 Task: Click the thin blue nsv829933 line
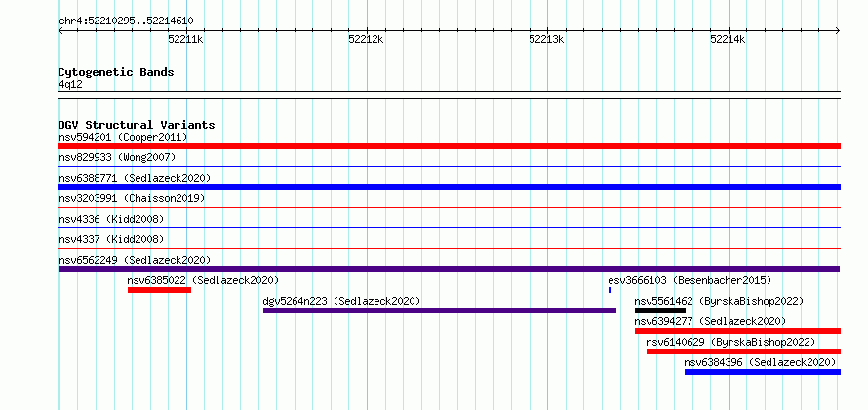(x=449, y=166)
